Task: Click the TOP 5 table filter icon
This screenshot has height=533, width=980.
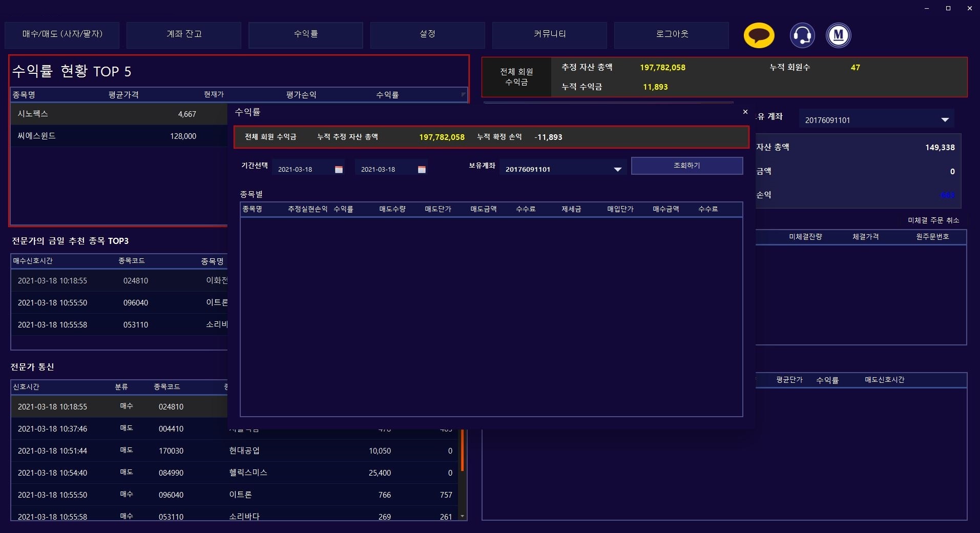Action: (463, 94)
